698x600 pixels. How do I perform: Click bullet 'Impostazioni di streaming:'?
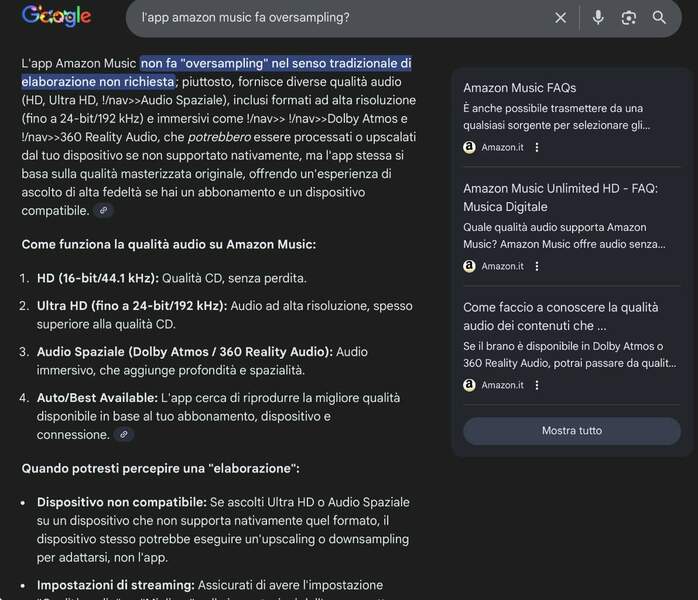116,585
